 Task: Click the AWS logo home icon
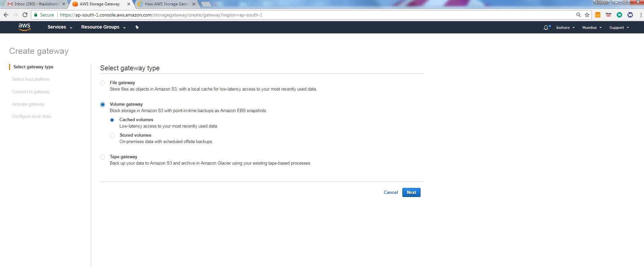(x=24, y=27)
